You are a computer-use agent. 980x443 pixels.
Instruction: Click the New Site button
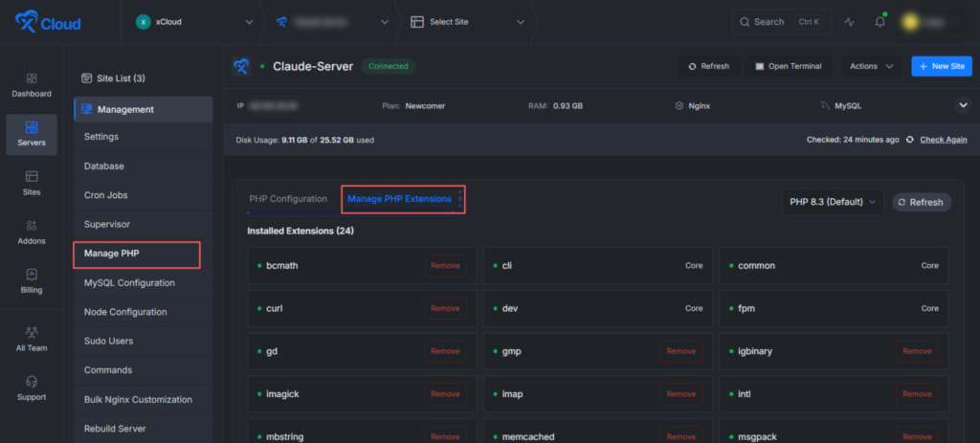[942, 66]
